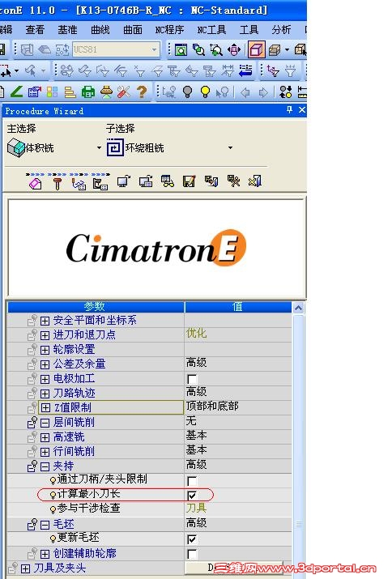
Task: Click the cutter tool wizard step icon
Action: pos(58,182)
